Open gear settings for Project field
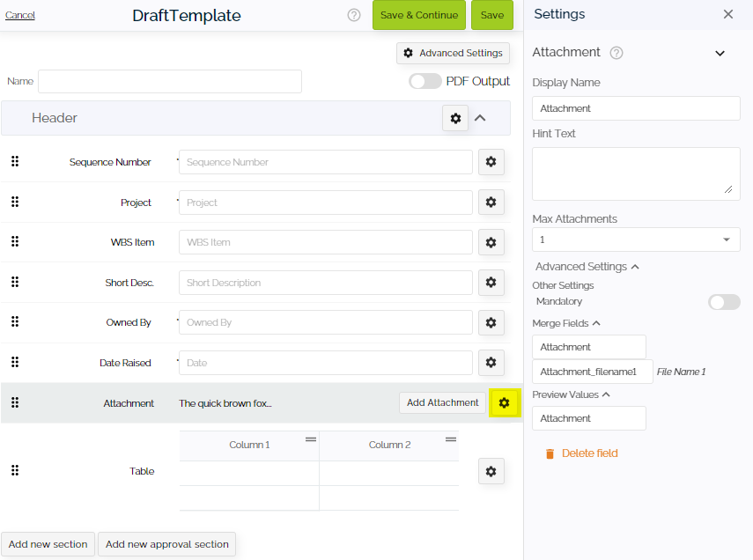Image resolution: width=753 pixels, height=560 pixels. (x=491, y=203)
